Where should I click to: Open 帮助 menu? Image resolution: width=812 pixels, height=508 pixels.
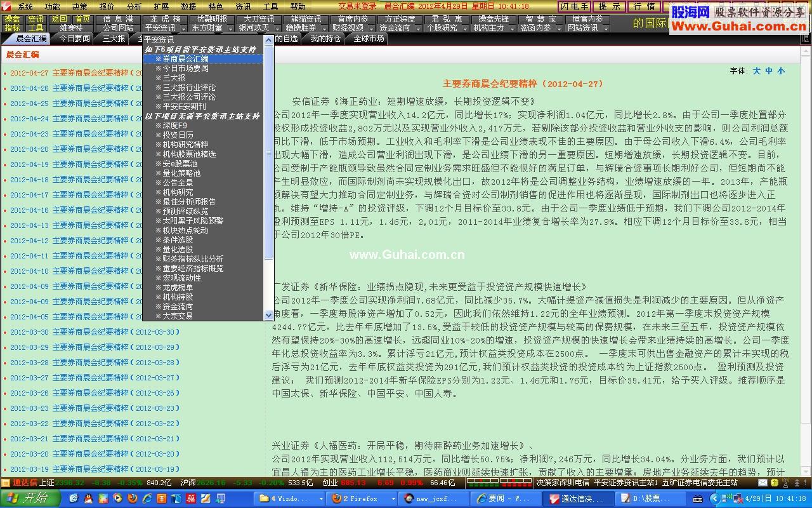click(298, 6)
